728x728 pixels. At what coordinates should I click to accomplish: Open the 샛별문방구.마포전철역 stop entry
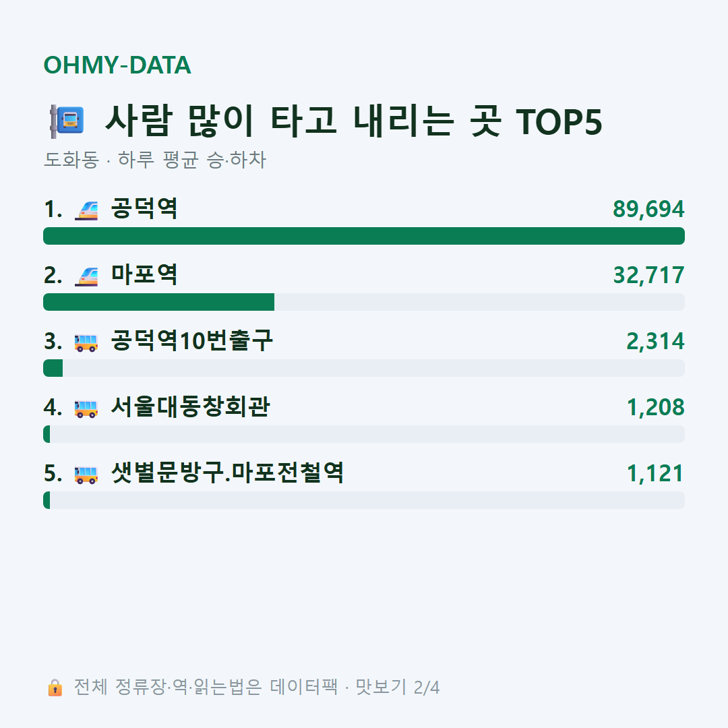(x=228, y=473)
